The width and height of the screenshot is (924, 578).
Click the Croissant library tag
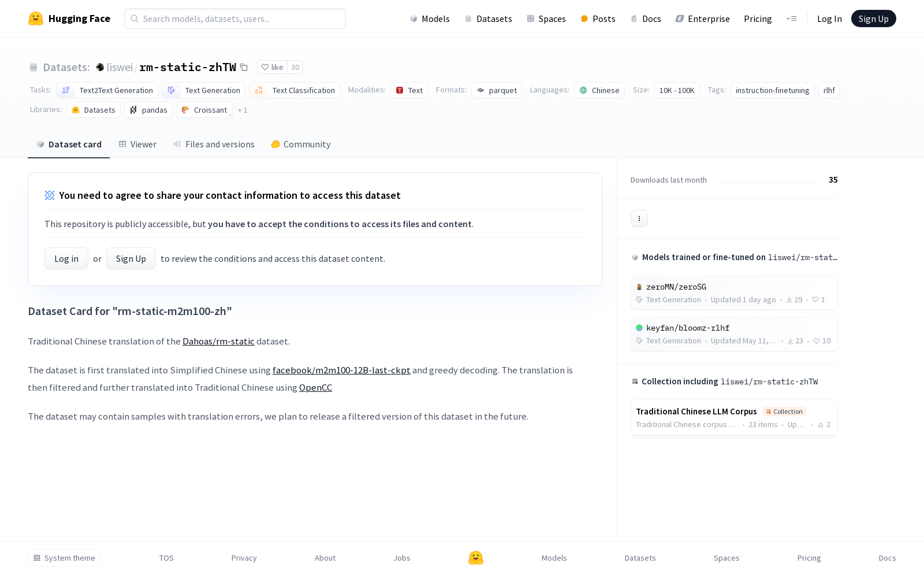tap(204, 110)
